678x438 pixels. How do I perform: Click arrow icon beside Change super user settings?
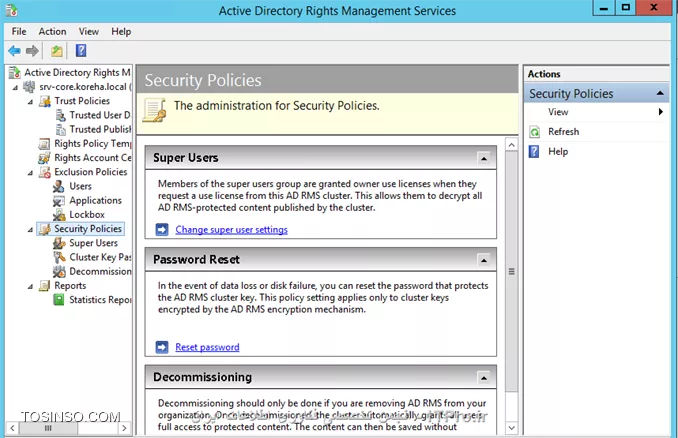pos(162,230)
